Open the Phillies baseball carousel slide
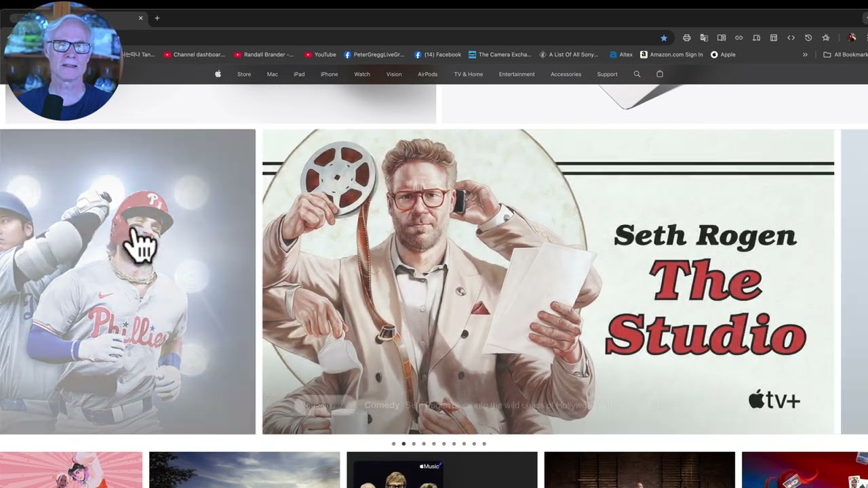The image size is (868, 488). click(x=127, y=281)
